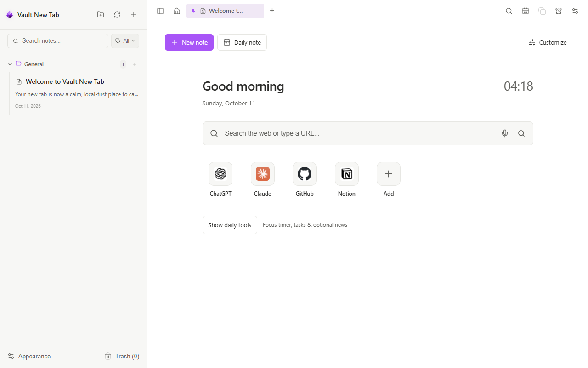Screen dimensions: 588x368
Task: Collapse the General folder chevron
Action: [x=10, y=64]
